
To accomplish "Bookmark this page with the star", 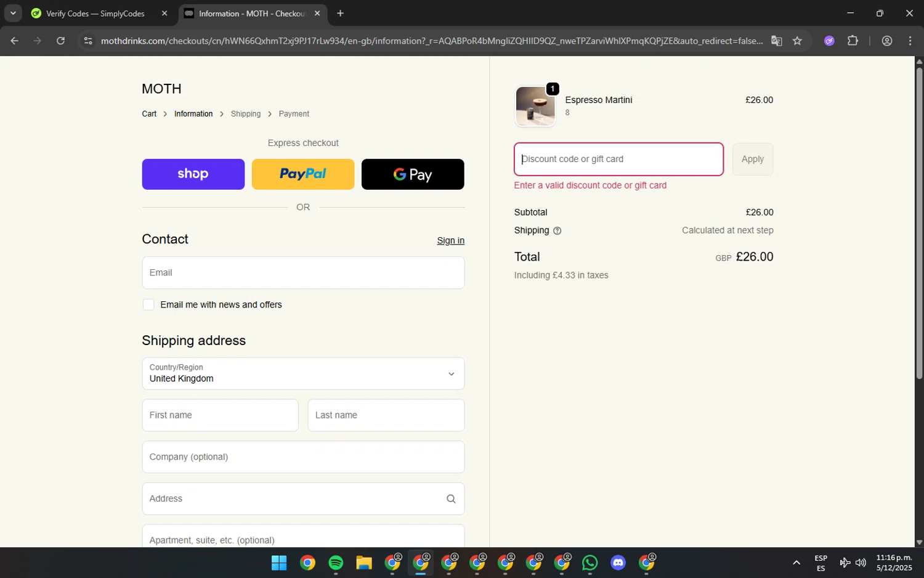I will 797,41.
